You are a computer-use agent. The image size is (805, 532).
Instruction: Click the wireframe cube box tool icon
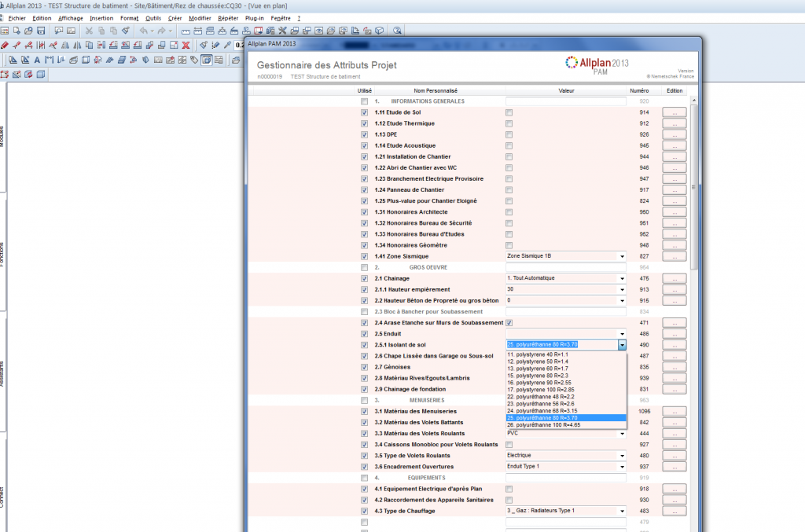[x=86, y=60]
